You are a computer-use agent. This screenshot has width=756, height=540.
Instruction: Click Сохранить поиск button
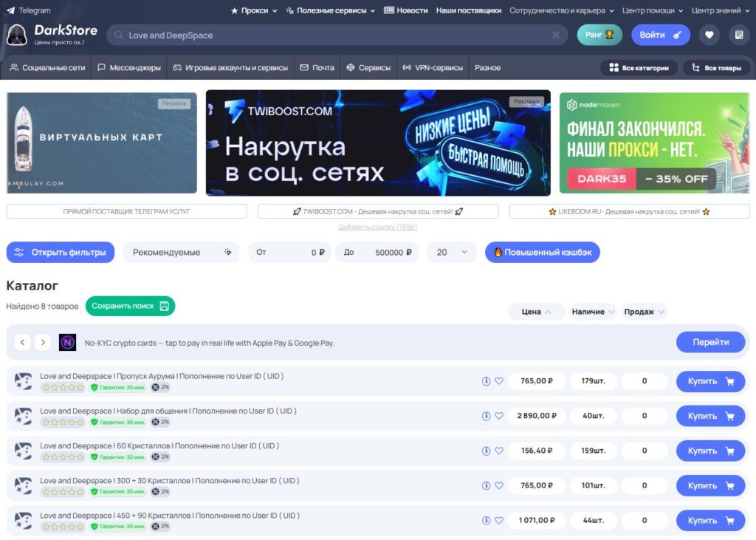coord(130,306)
